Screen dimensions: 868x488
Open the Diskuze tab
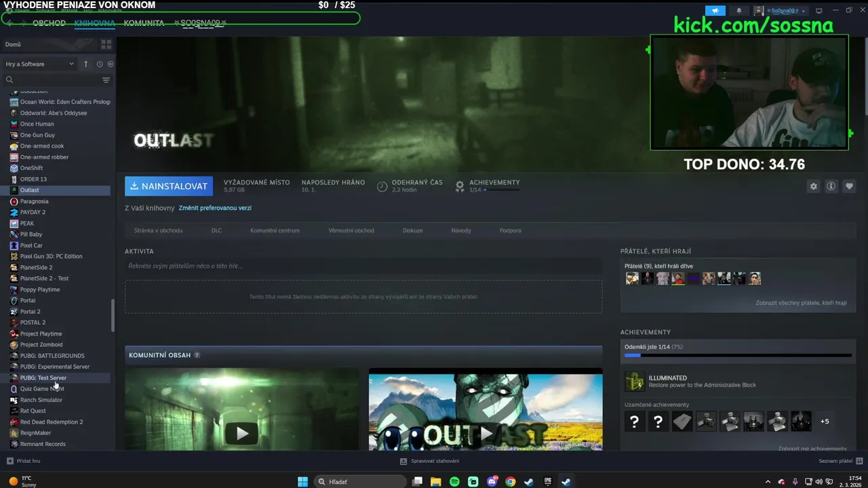(412, 230)
